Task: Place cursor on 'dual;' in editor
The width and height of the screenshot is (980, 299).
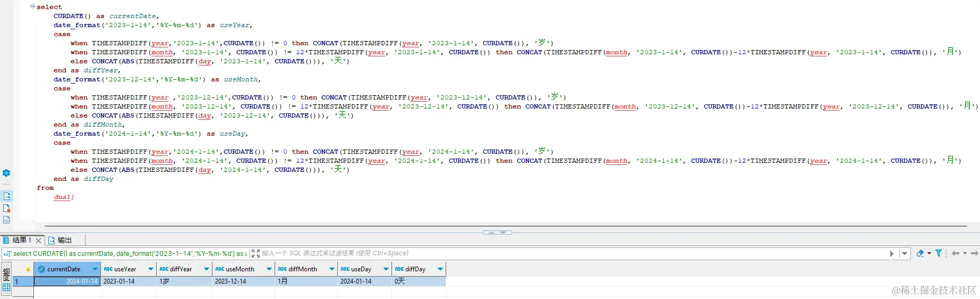Action: click(x=64, y=197)
